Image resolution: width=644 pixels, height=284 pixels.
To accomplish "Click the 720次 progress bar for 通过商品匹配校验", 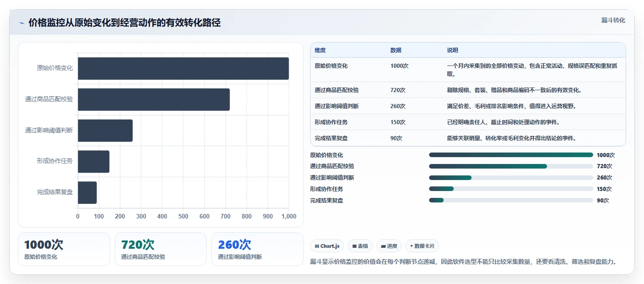I will pyautogui.click(x=511, y=166).
